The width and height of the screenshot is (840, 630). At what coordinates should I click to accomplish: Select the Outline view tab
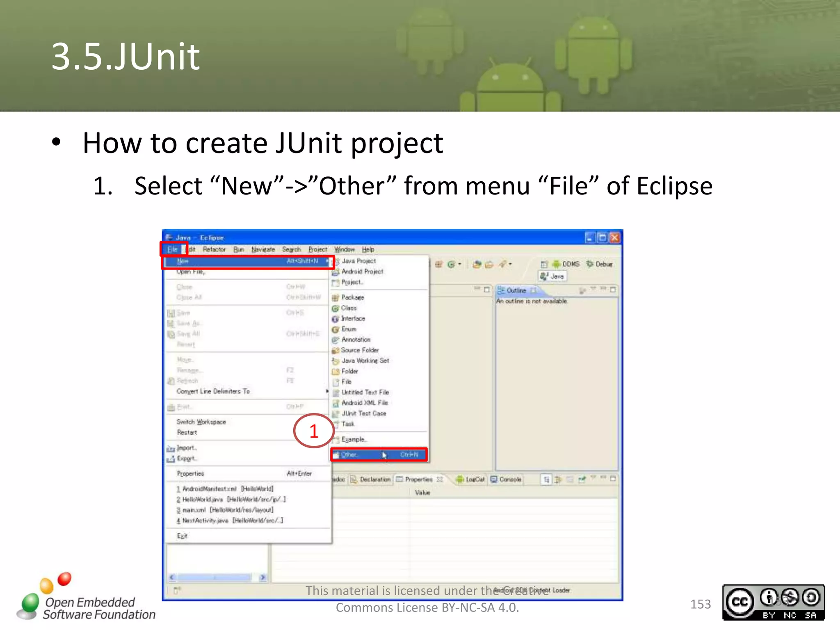tap(517, 290)
